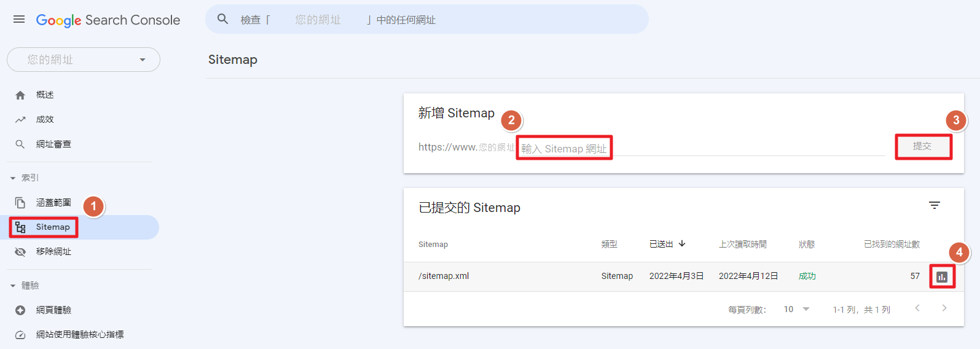Click the pages icon beside 涵蓋範圍
Screen dimensions: 980x349
[x=20, y=203]
